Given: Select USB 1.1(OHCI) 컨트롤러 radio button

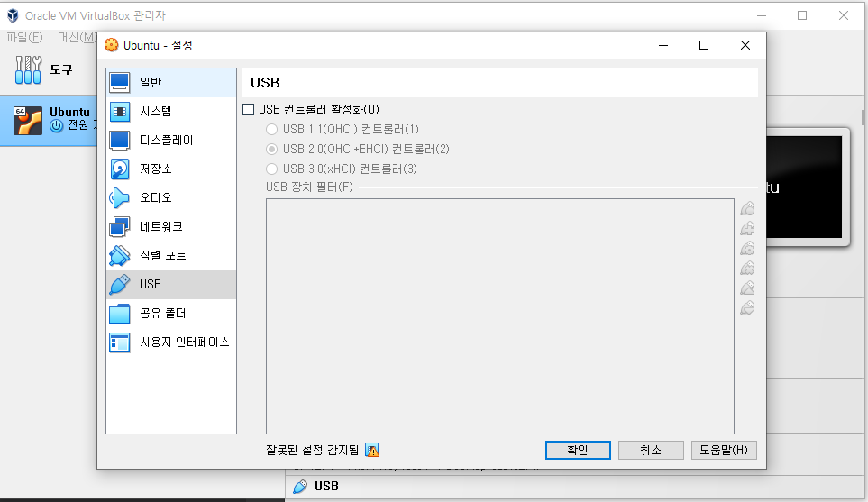Looking at the screenshot, I should (x=272, y=130).
